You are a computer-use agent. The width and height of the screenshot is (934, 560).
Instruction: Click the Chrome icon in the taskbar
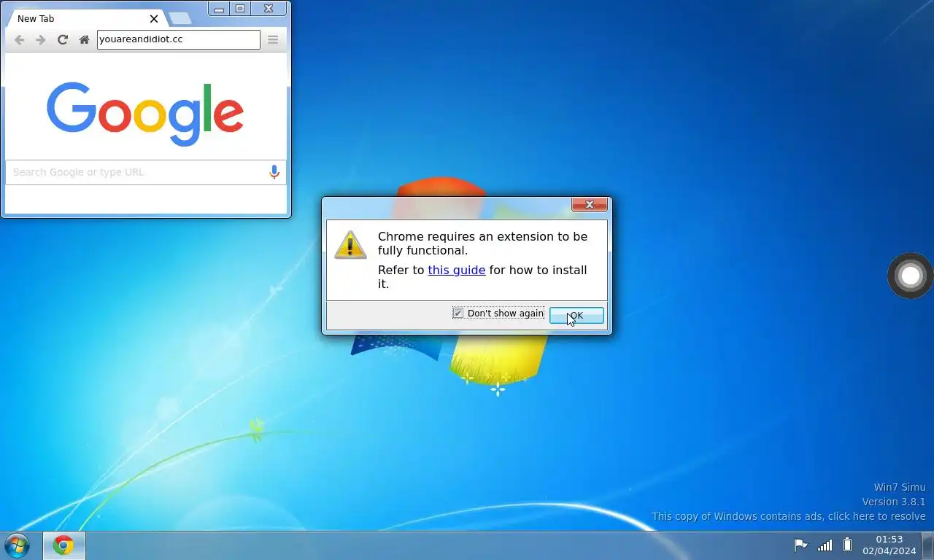63,545
